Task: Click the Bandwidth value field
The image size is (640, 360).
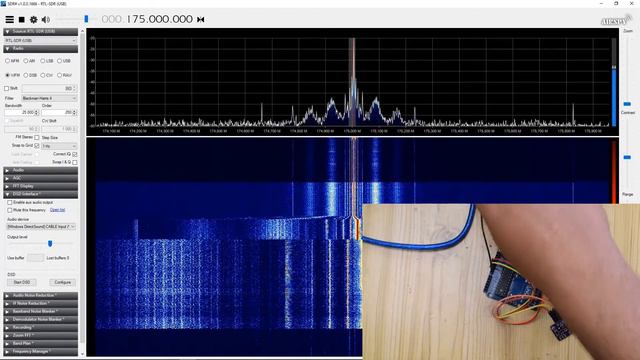Action: (22, 112)
